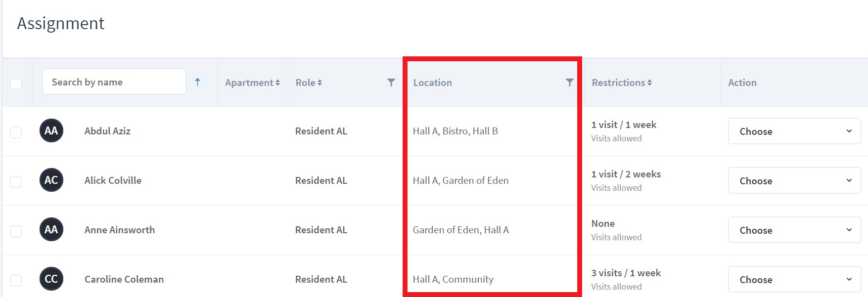Open Choose dropdown for Abdul Aziz
The image size is (868, 297).
click(794, 131)
